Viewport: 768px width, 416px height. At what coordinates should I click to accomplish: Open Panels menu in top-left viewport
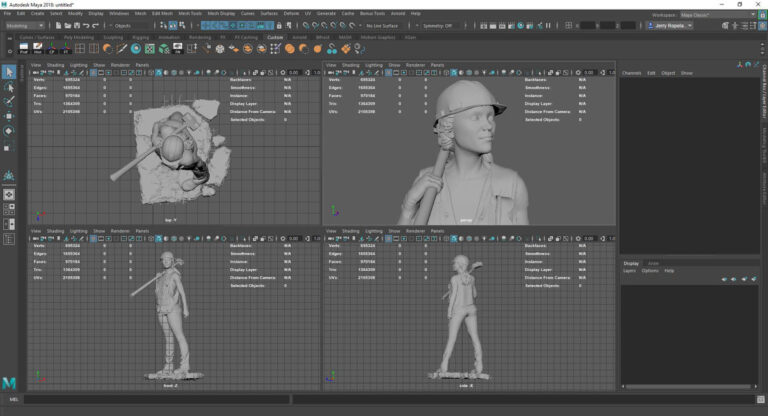(x=142, y=65)
